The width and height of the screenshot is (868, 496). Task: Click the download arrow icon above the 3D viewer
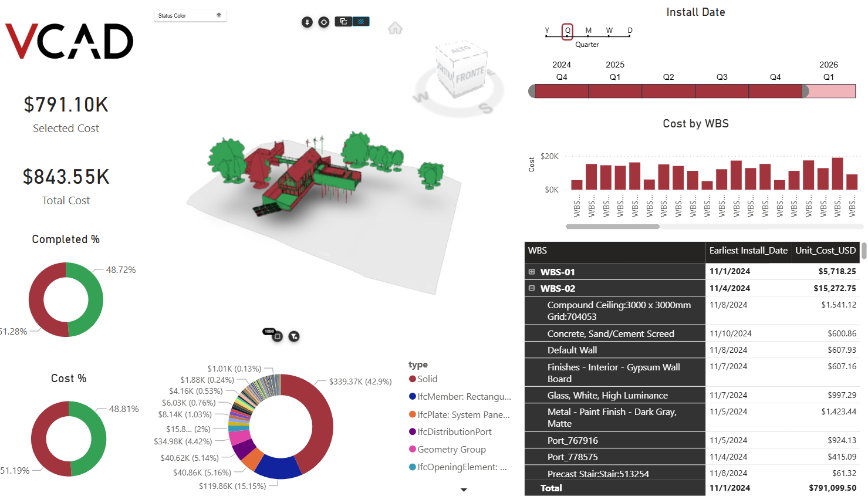(307, 22)
